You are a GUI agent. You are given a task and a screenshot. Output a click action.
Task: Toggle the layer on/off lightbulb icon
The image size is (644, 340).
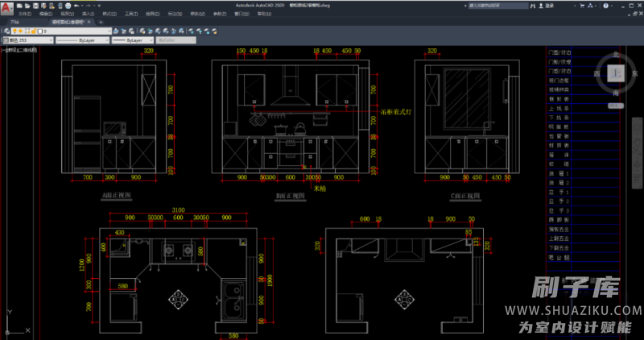[x=16, y=31]
